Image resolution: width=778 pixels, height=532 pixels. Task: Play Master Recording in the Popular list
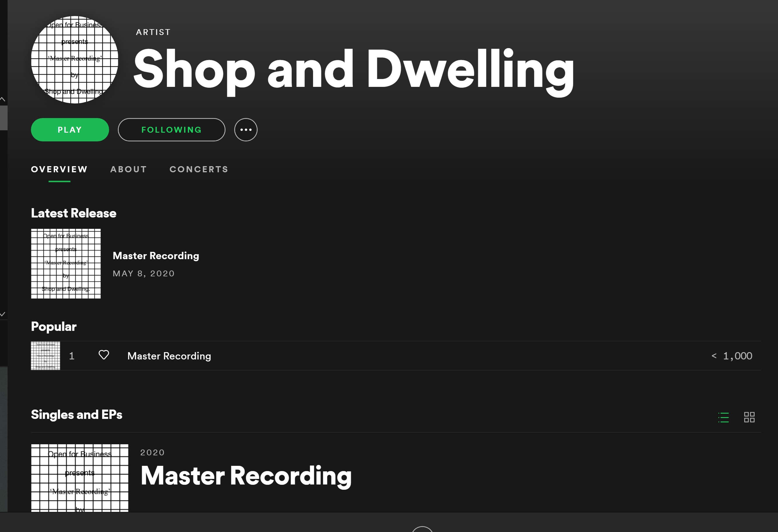click(x=169, y=356)
